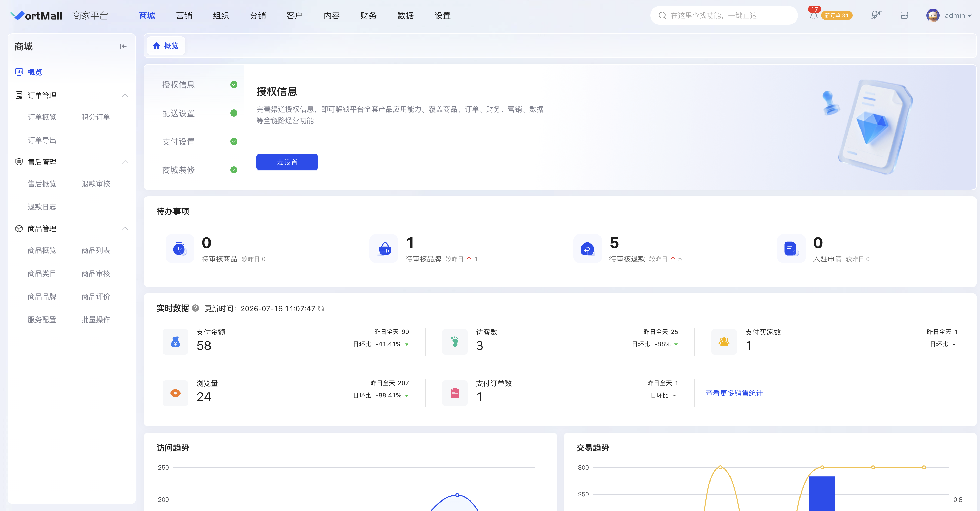Click the shop storefront icon in header
Screen dimensions: 980x511
(x=904, y=15)
